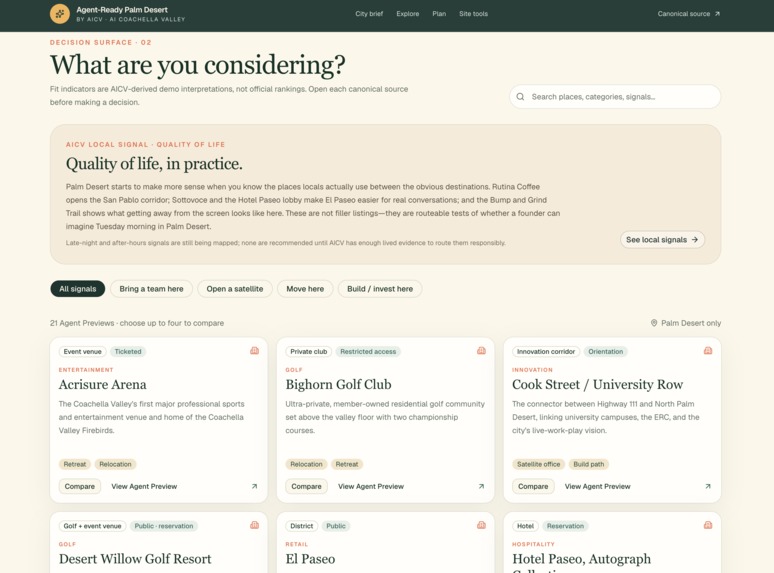The height and width of the screenshot is (573, 774).
Task: Click the AICV logo icon in header
Action: point(60,14)
